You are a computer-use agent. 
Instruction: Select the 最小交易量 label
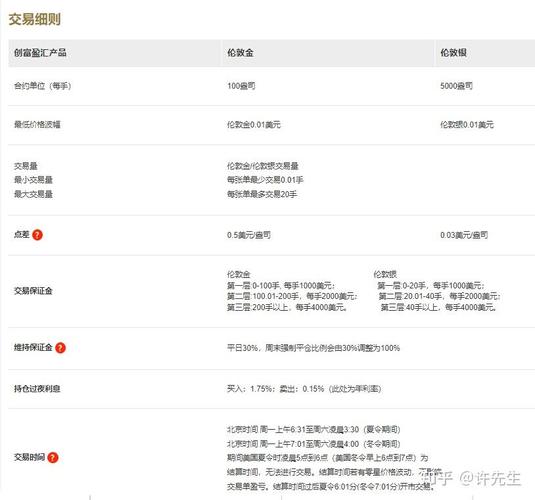coord(33,180)
